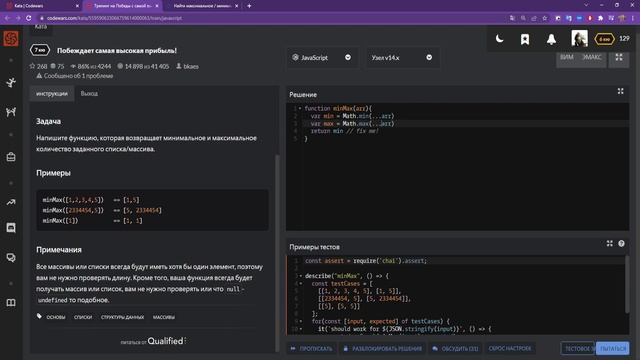640x360 pixels.
Task: Click the scrollbar of the tests panel
Action: point(627,285)
